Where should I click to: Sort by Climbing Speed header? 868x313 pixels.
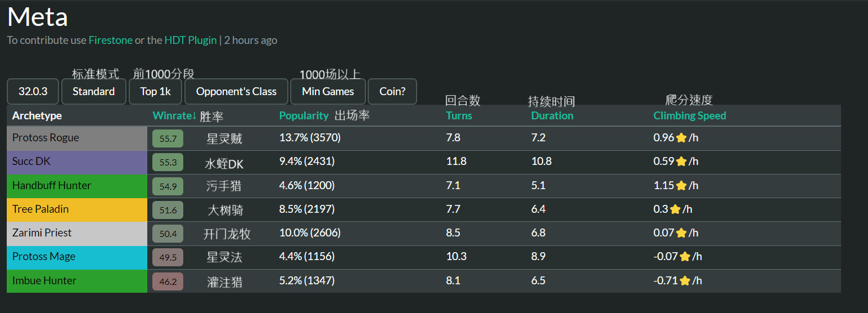tap(690, 115)
